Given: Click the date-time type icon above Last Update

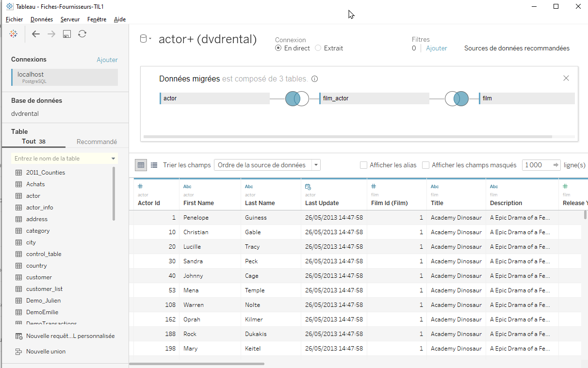Looking at the screenshot, I should click(308, 187).
